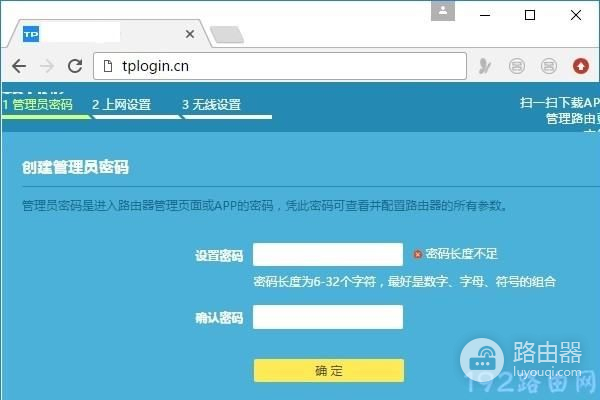This screenshot has height=400, width=600.
Task: Open the red upload arrow extension
Action: pos(580,66)
